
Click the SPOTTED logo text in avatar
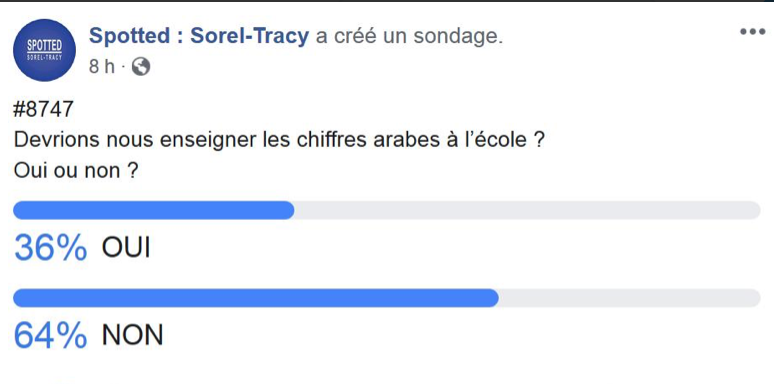pos(44,46)
